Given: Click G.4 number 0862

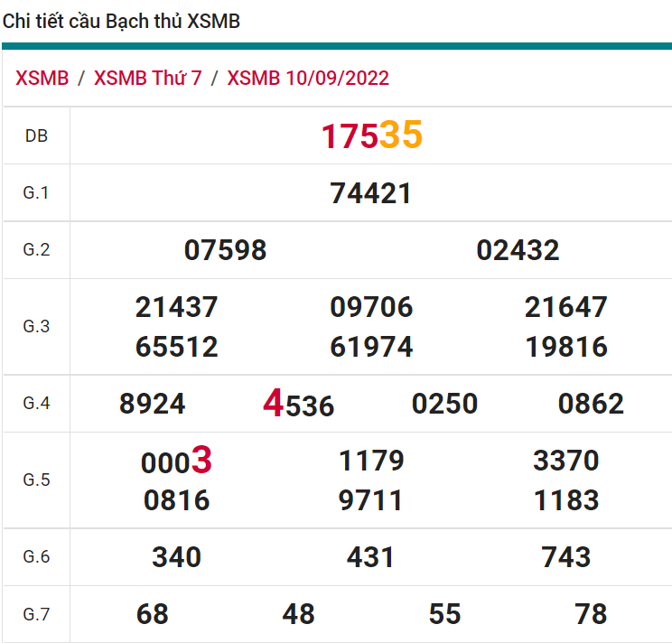Looking at the screenshot, I should coord(591,404).
